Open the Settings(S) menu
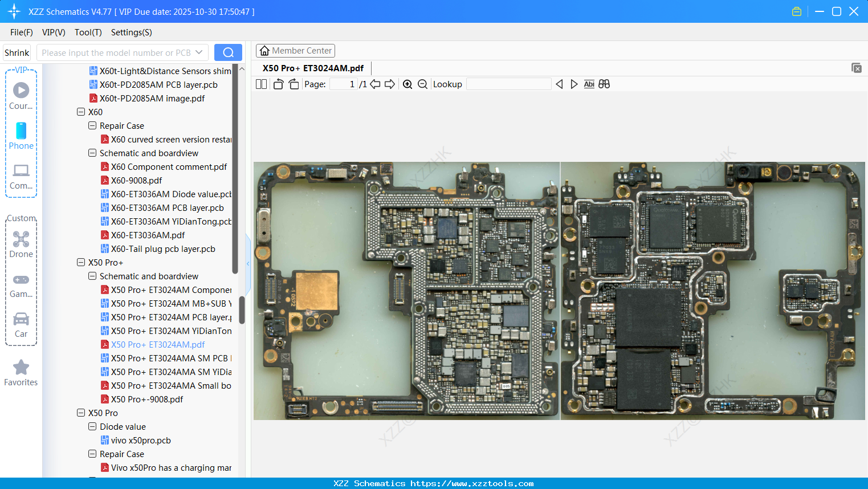This screenshot has height=489, width=868. tap(131, 32)
